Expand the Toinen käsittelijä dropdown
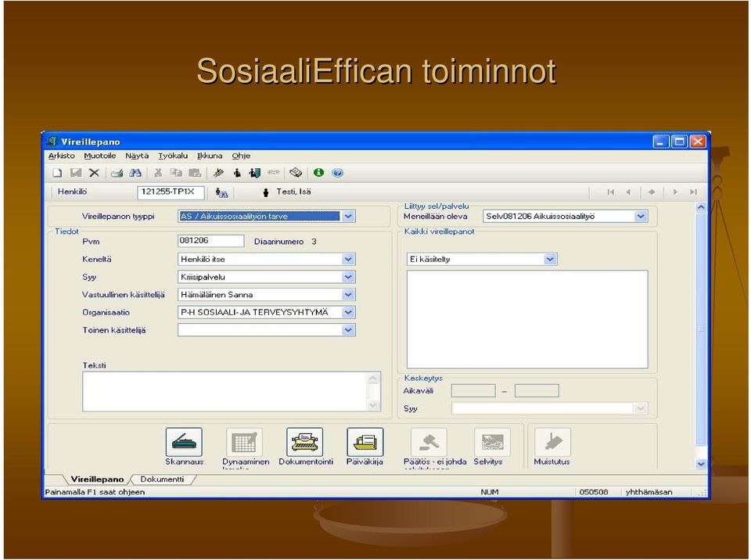Image resolution: width=751 pixels, height=560 pixels. (x=349, y=330)
